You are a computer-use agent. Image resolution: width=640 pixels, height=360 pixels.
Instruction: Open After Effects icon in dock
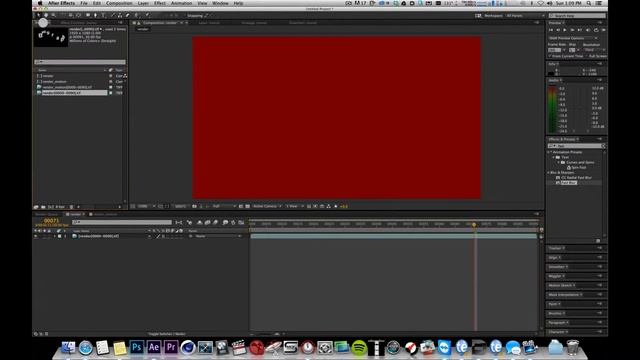click(x=154, y=347)
